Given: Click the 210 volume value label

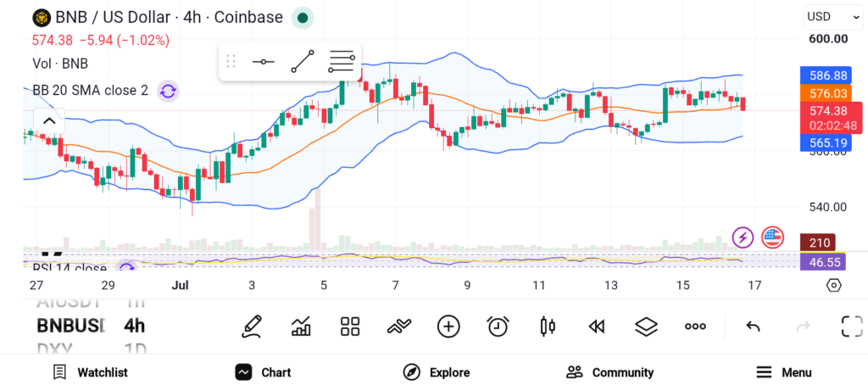Looking at the screenshot, I should pyautogui.click(x=817, y=243).
